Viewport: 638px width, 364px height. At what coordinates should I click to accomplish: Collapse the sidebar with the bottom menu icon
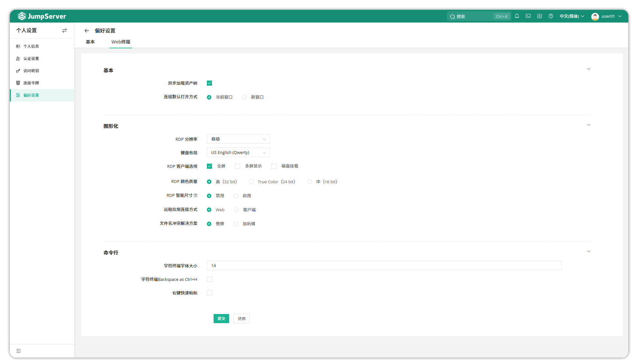click(19, 351)
